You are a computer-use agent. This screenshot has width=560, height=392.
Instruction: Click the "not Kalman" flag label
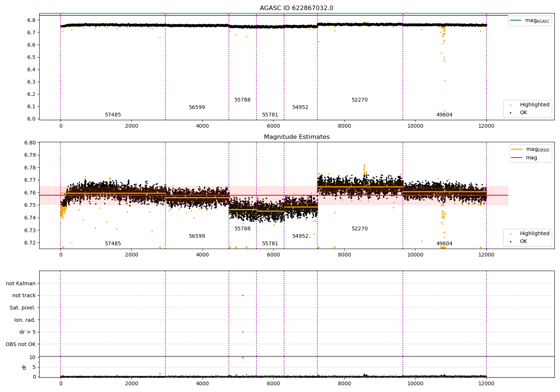[21, 284]
